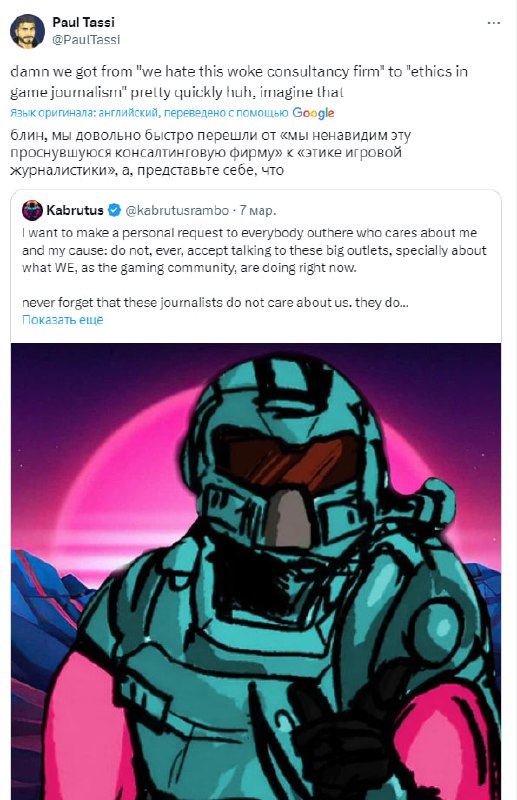The image size is (517, 800).
Task: Open Paul Tassi's profile avatar
Action: coord(27,31)
